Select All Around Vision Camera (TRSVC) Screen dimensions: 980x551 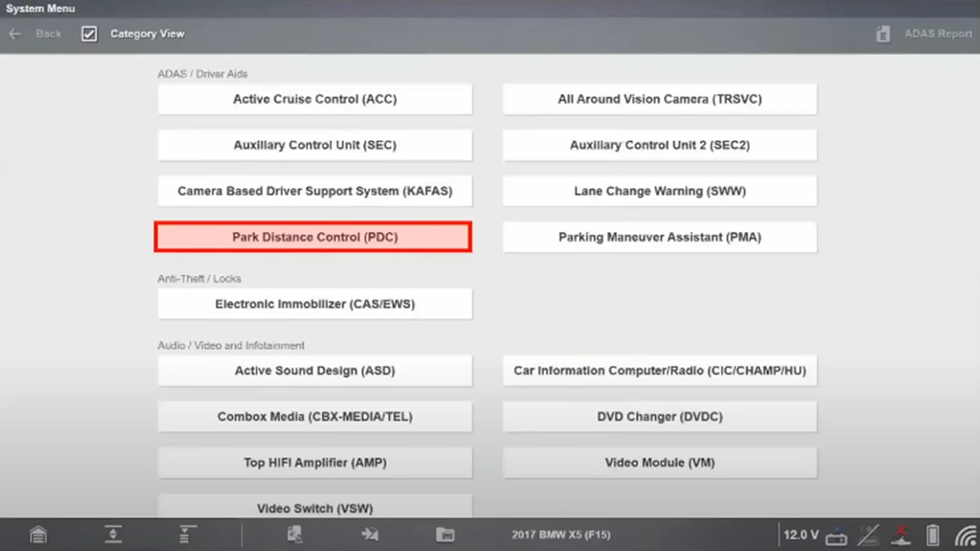click(660, 99)
